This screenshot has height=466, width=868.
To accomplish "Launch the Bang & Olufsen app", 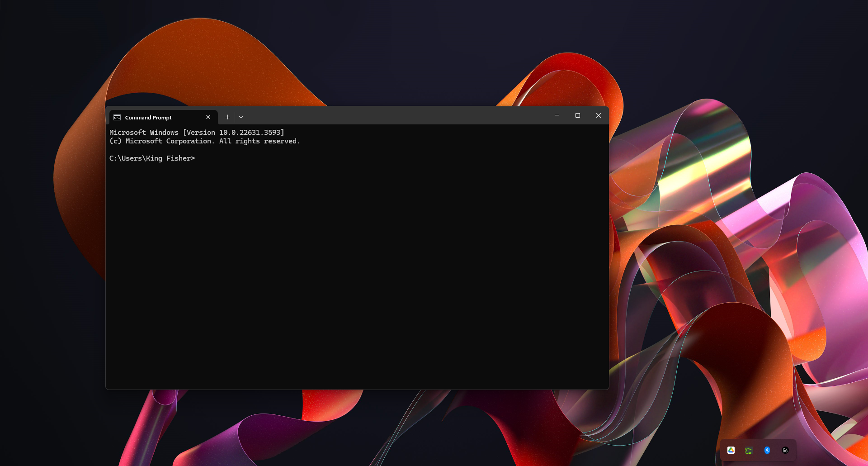I will 785,450.
